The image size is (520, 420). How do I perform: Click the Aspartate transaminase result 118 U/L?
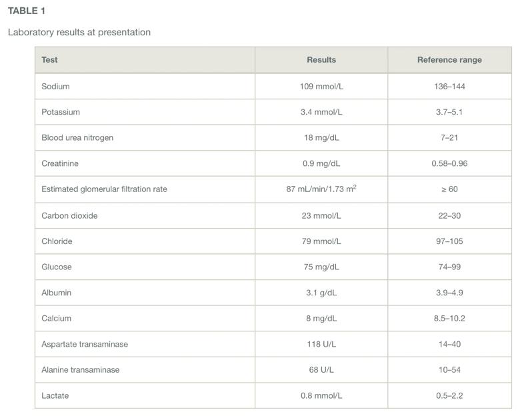click(321, 345)
